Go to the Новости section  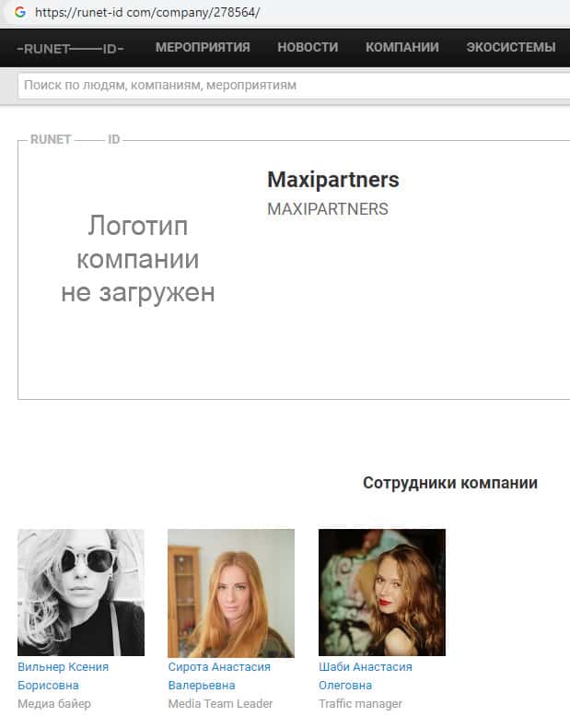pos(308,47)
